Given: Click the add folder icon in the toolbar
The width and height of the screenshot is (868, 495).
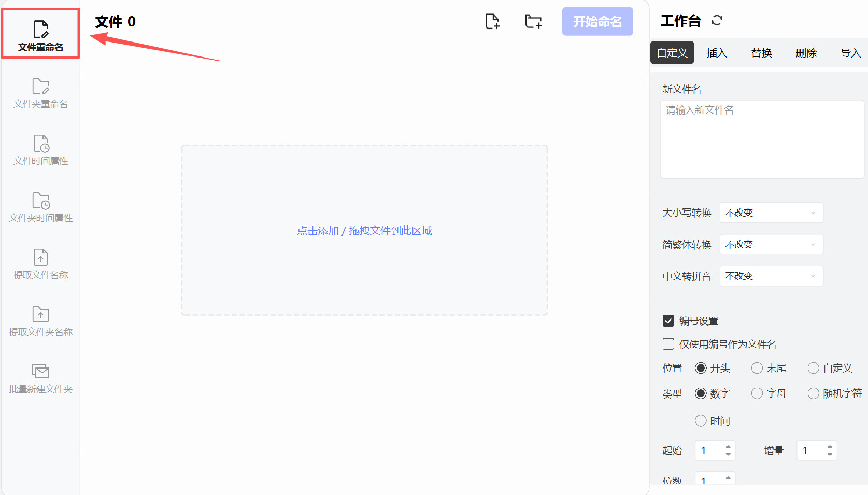Looking at the screenshot, I should 533,21.
